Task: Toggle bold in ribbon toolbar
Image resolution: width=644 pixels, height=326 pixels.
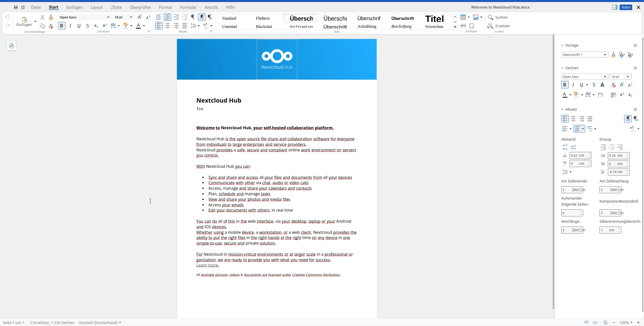Action: coord(62,26)
